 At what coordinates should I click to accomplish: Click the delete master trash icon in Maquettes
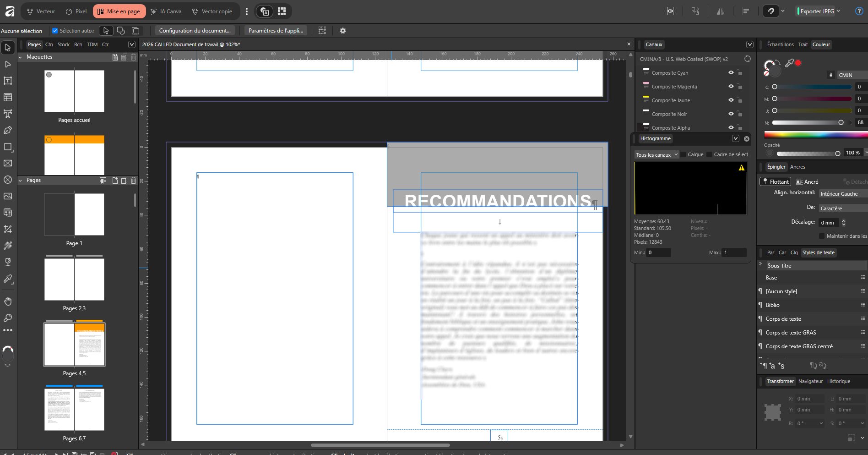click(133, 57)
